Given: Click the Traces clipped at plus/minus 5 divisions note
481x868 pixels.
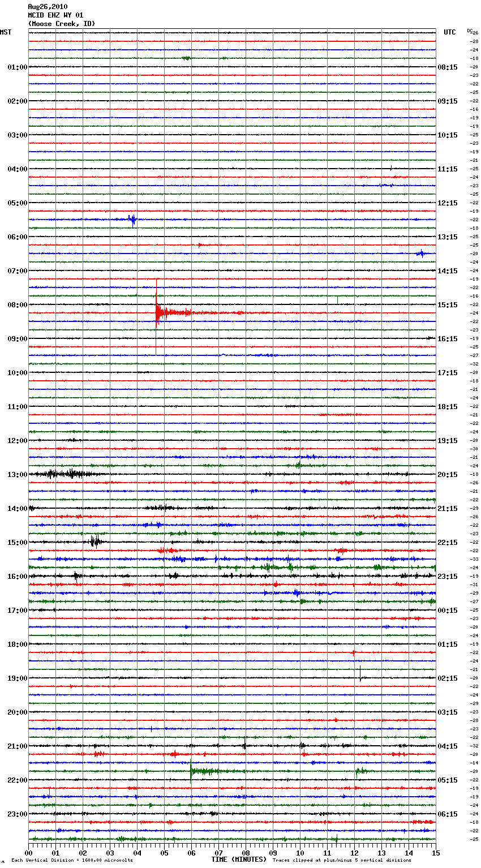Looking at the screenshot, I should click(342, 861).
